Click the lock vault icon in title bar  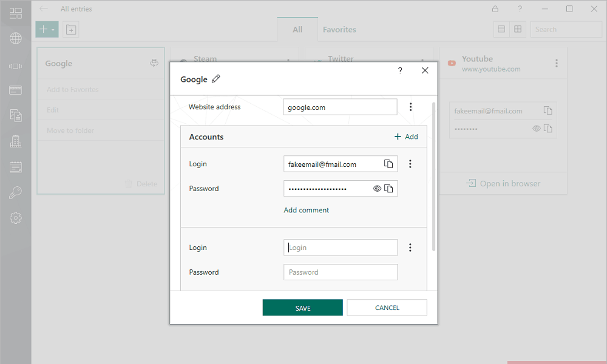[495, 8]
